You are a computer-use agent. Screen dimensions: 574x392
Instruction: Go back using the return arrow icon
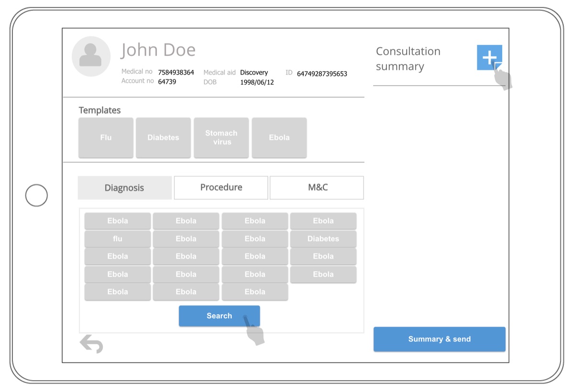91,344
